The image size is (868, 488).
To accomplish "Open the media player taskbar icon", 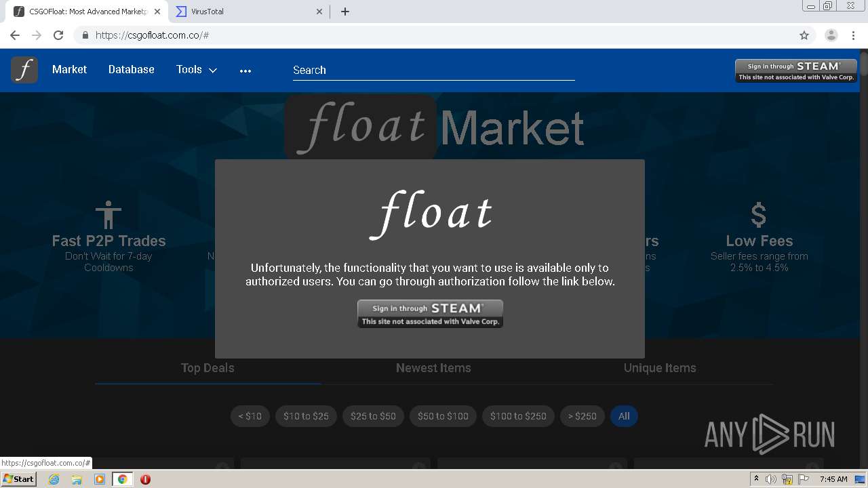I will [100, 479].
